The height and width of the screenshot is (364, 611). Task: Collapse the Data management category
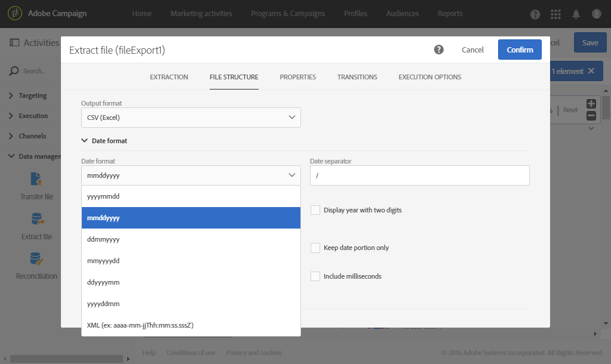[x=11, y=156]
